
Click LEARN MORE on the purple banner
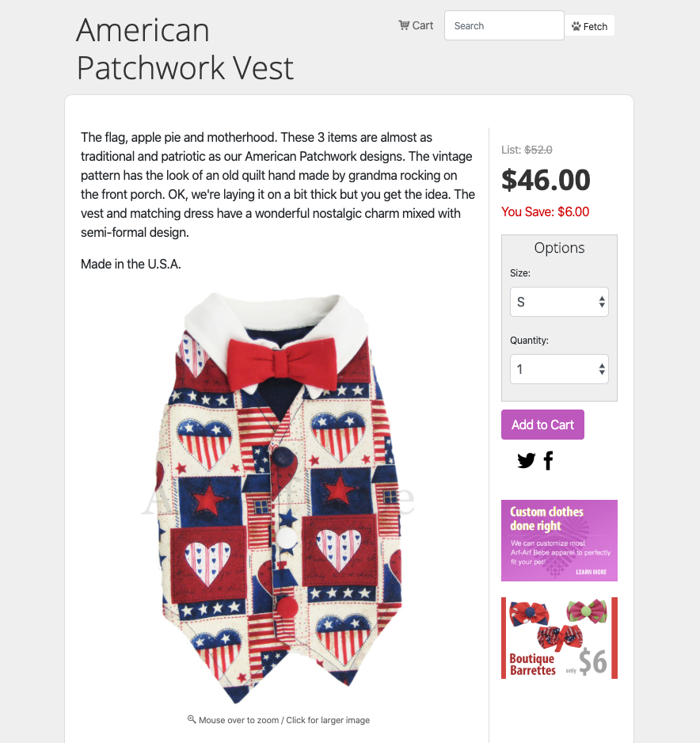(x=591, y=572)
